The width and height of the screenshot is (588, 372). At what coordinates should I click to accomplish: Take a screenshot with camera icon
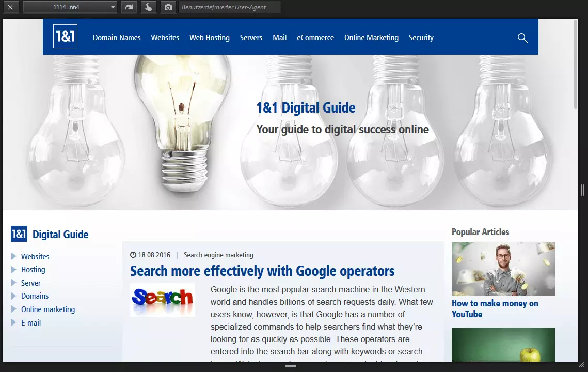tap(168, 7)
